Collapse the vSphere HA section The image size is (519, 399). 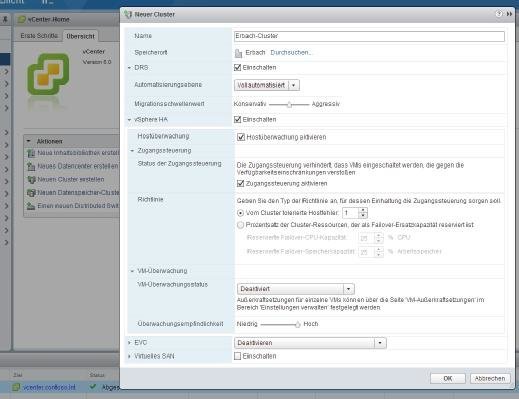pyautogui.click(x=129, y=119)
